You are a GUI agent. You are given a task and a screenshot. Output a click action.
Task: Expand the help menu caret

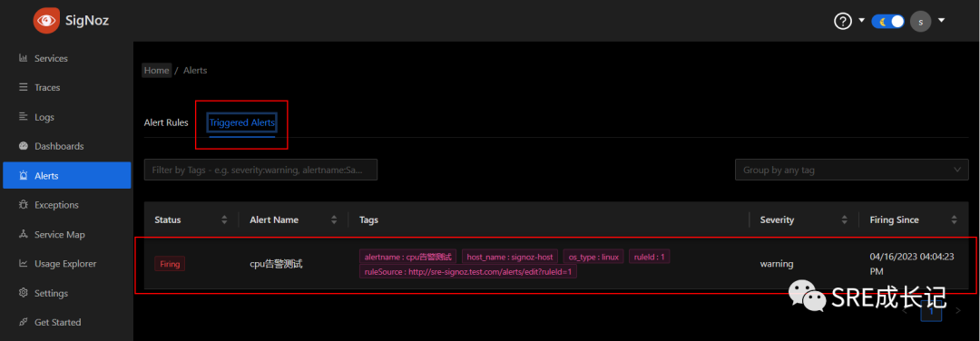(x=861, y=21)
